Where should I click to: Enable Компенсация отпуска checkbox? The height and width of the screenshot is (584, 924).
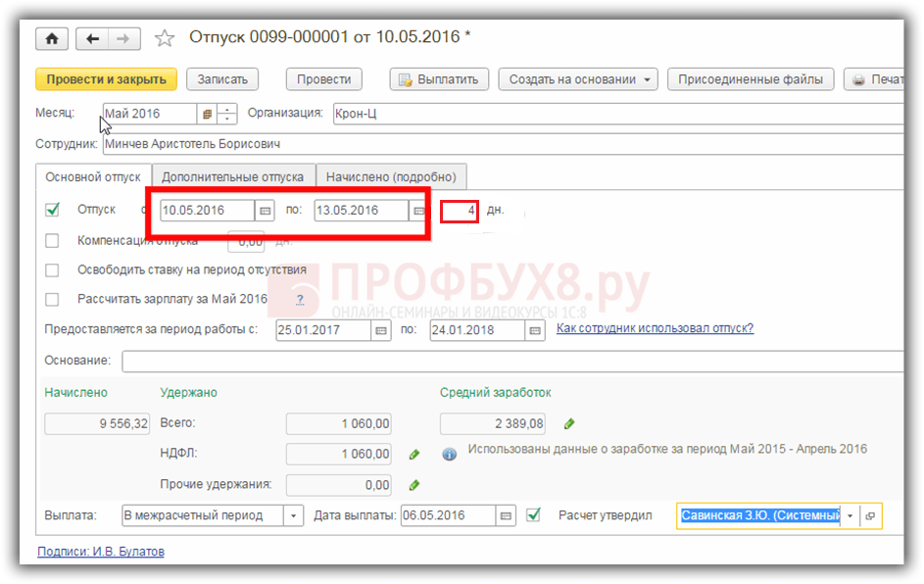[x=53, y=240]
